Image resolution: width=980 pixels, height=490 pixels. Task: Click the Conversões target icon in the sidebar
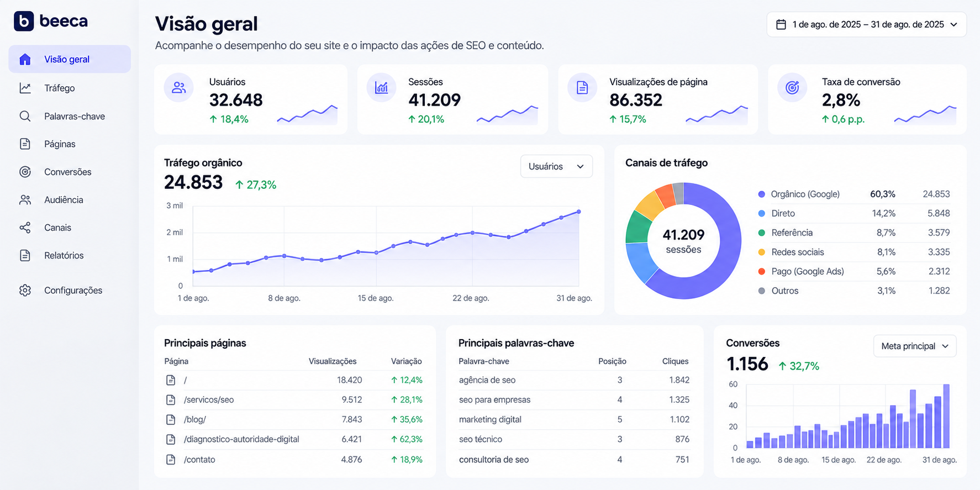25,172
